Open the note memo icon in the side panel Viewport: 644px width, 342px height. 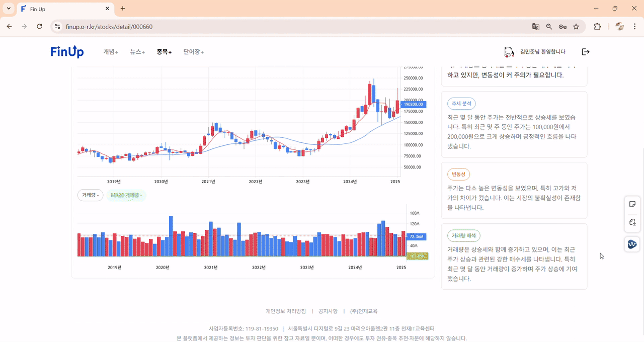(x=632, y=204)
